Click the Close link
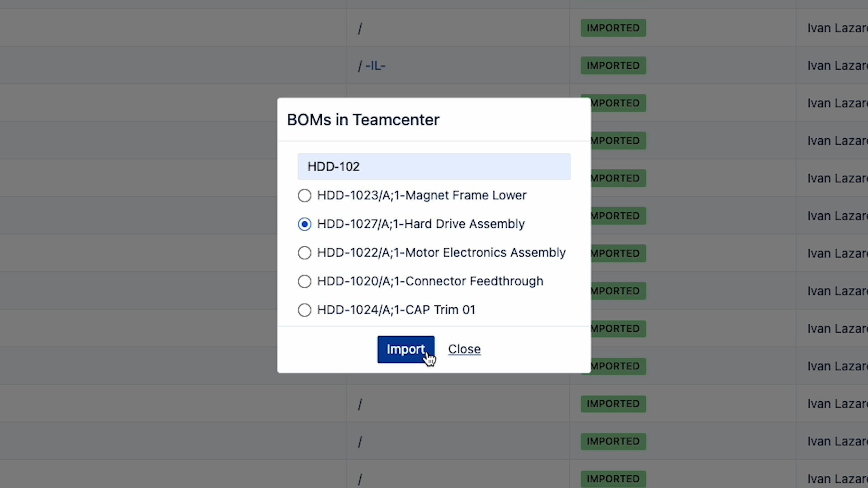The image size is (868, 488). [x=464, y=349]
